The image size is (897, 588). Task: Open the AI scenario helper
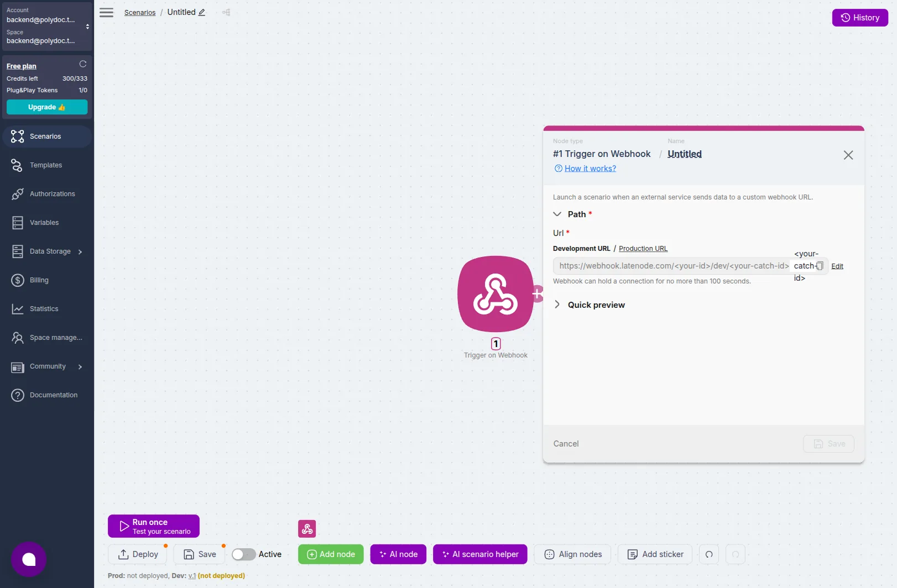(480, 554)
